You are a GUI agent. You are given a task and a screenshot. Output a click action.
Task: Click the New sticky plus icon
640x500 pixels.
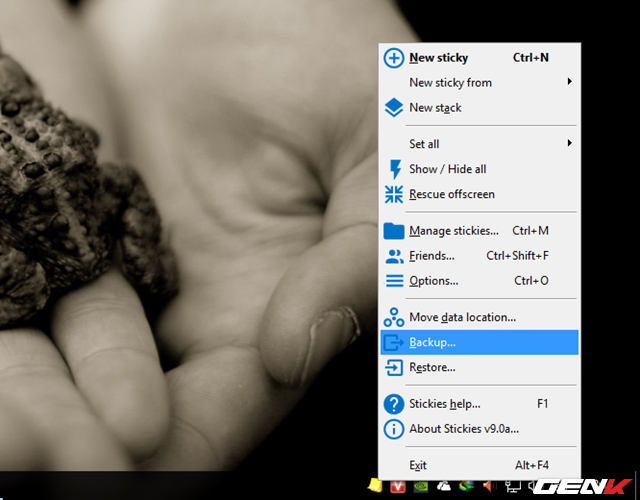click(393, 58)
